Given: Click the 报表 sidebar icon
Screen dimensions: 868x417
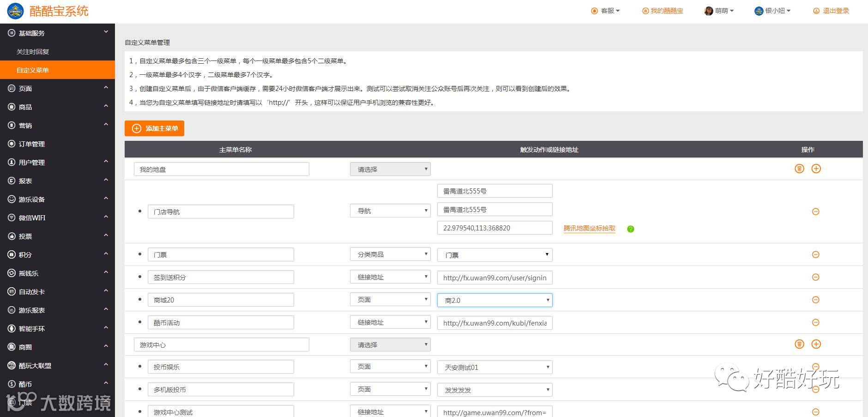Looking at the screenshot, I should point(12,181).
